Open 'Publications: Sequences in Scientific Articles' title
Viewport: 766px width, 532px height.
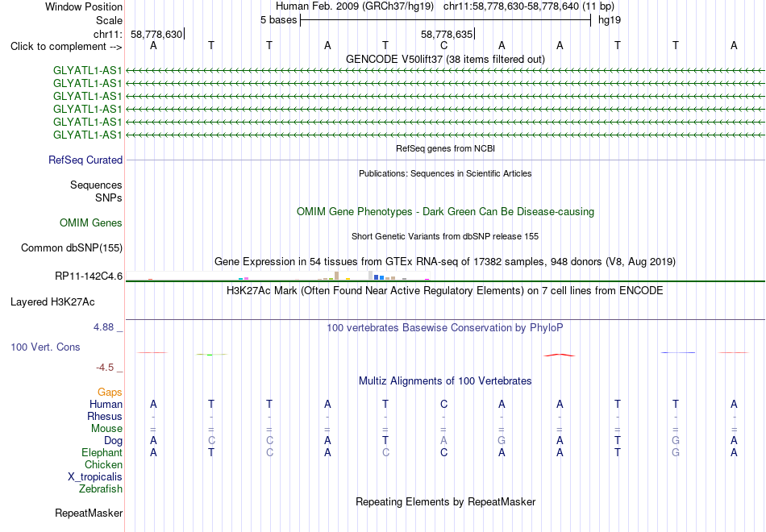[445, 173]
